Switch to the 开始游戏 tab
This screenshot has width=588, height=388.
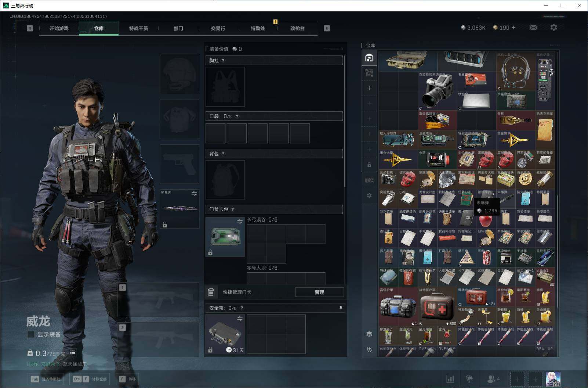(59, 28)
